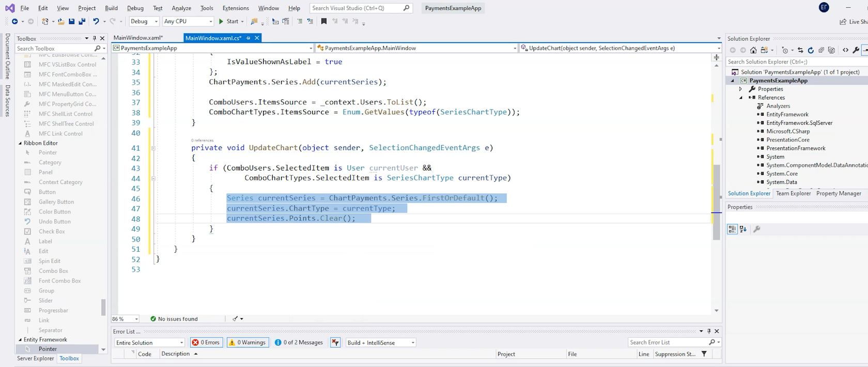868x367 pixels.
Task: Click the View Code icon in Solution Explorer
Action: coord(845,50)
